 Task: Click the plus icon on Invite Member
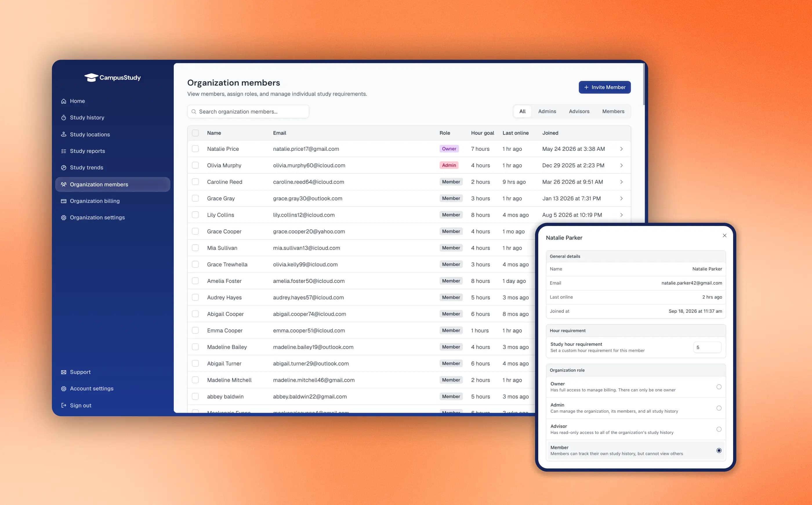click(x=586, y=87)
